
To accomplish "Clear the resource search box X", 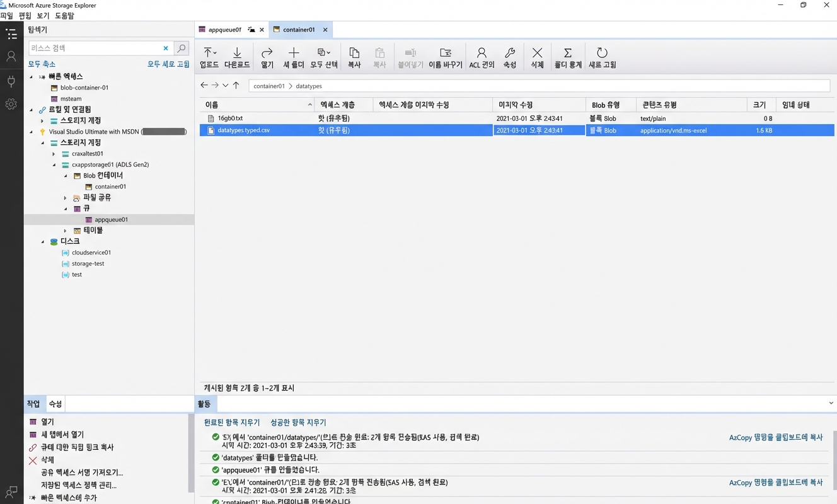I will [166, 48].
